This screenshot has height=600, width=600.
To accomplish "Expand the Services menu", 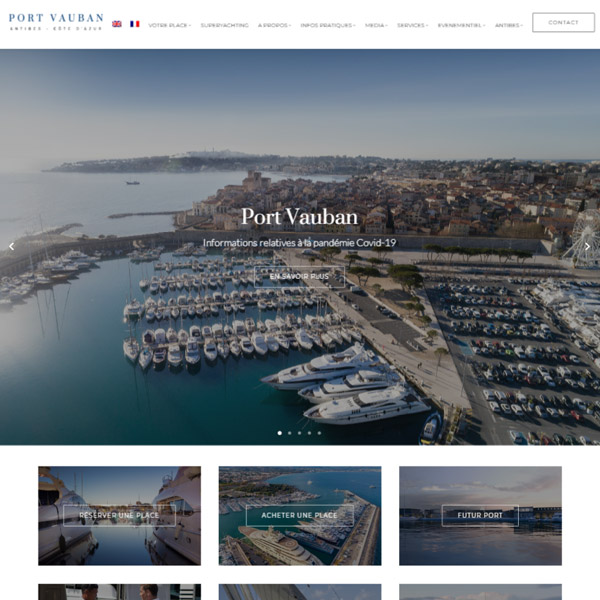I will pyautogui.click(x=412, y=25).
